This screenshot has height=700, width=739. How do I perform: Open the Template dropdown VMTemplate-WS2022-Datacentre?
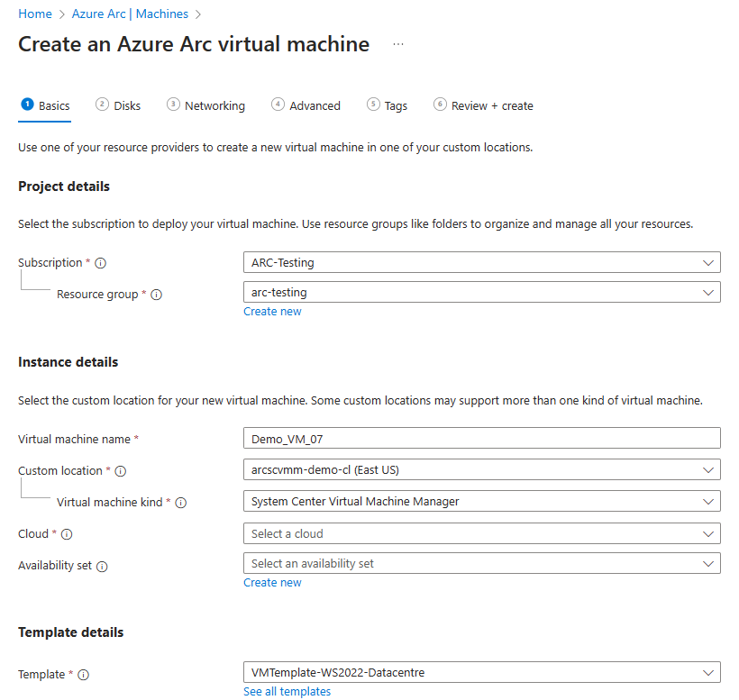click(481, 672)
